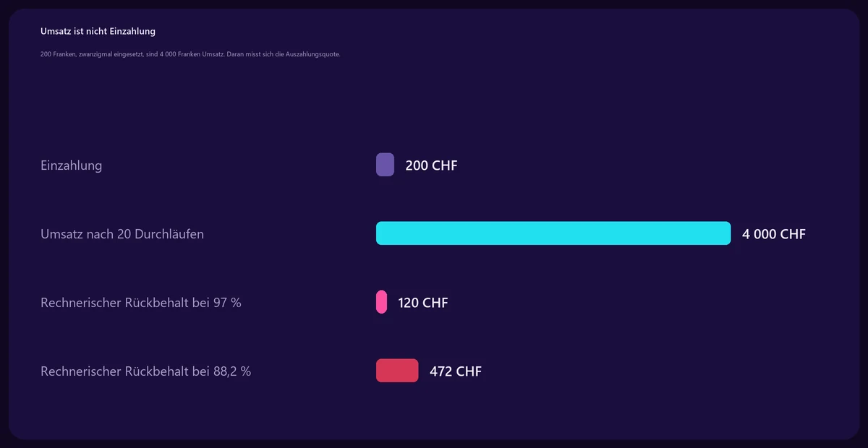Click the 200 CHF value label
868x448 pixels.
point(431,165)
